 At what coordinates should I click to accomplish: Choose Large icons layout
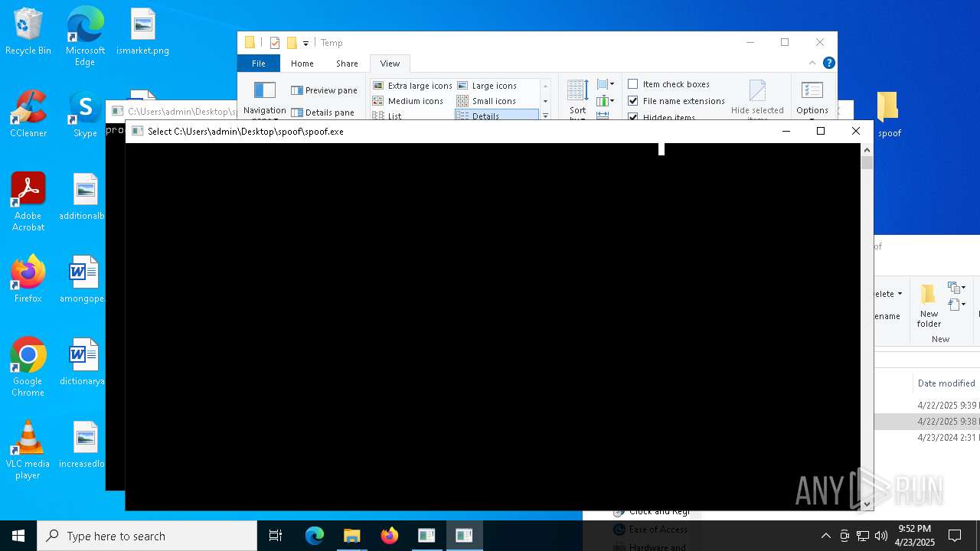tap(487, 86)
